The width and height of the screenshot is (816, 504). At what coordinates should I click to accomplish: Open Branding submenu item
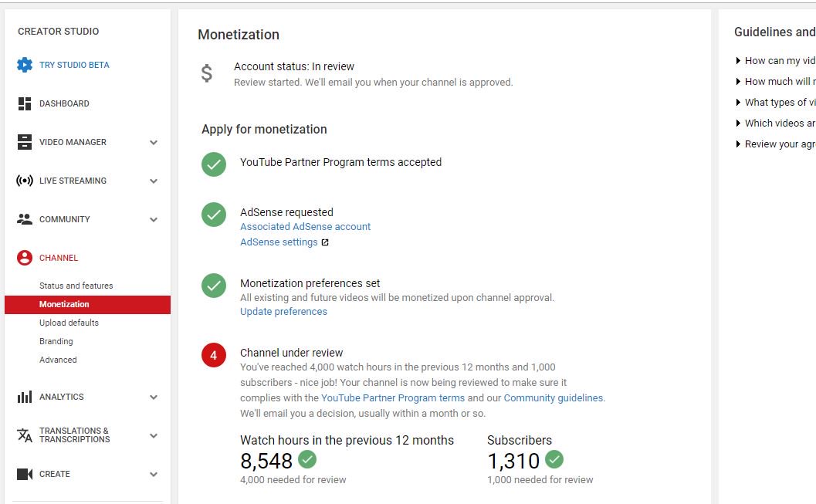(x=56, y=341)
